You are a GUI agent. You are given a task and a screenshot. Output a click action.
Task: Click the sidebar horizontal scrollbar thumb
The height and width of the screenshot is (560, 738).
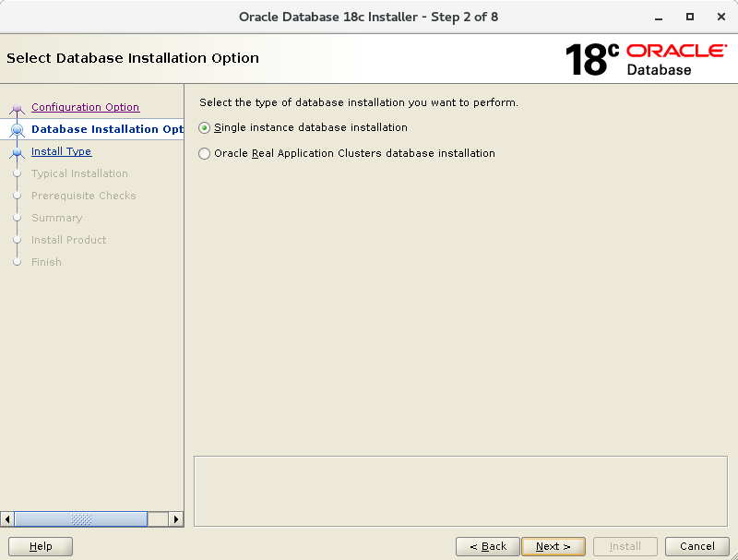tap(81, 519)
